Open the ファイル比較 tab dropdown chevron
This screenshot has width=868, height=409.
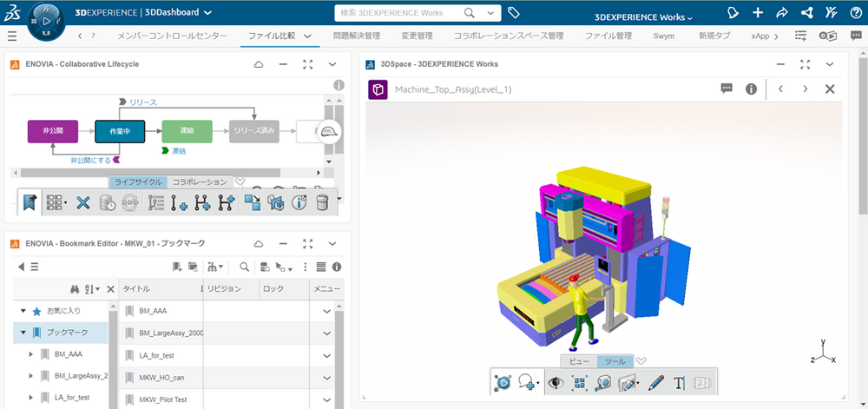[x=308, y=36]
